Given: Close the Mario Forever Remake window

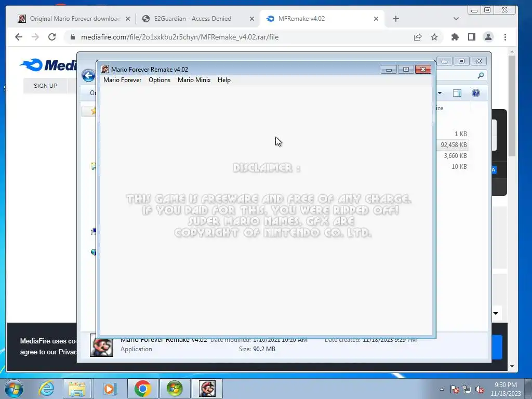Looking at the screenshot, I should pyautogui.click(x=423, y=70).
